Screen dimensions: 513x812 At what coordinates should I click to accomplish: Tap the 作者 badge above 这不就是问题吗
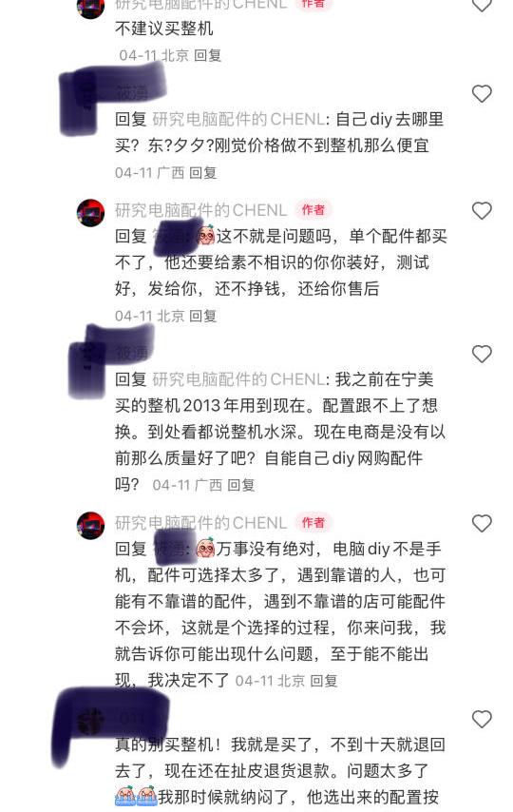tap(313, 210)
